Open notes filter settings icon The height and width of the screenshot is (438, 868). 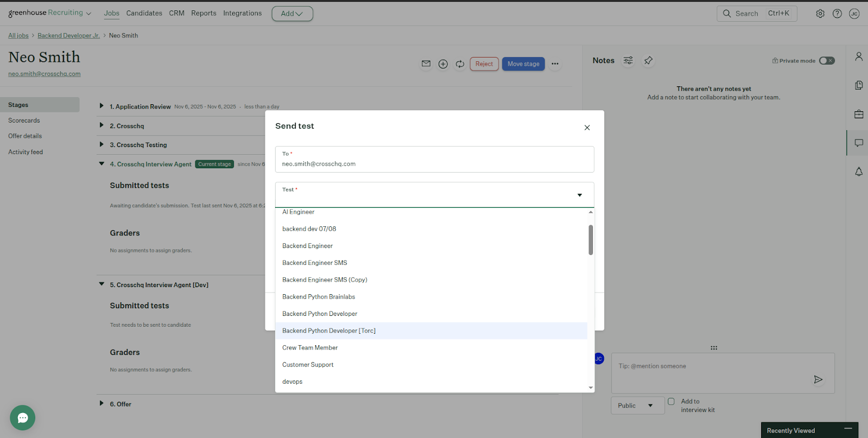tap(628, 60)
